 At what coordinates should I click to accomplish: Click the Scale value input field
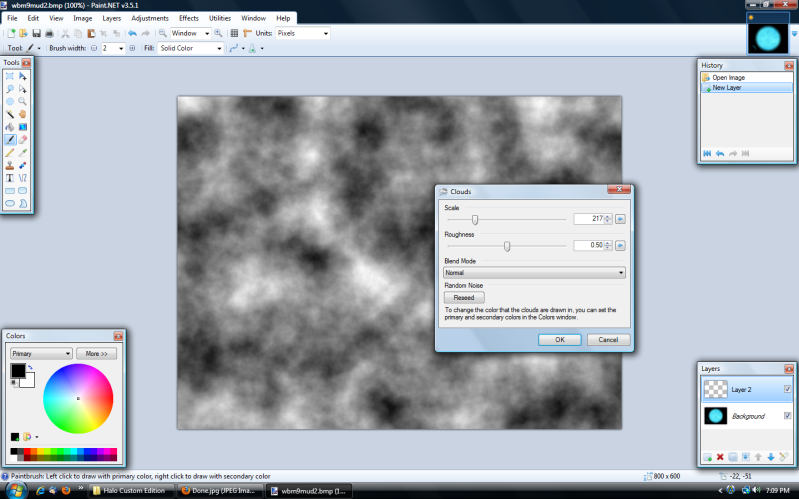[x=589, y=219]
